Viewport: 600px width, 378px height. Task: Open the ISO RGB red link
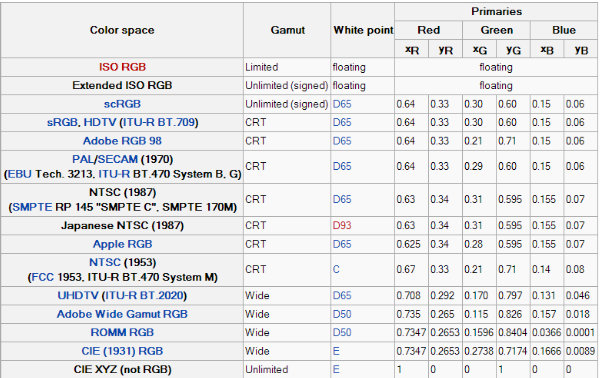click(x=122, y=67)
